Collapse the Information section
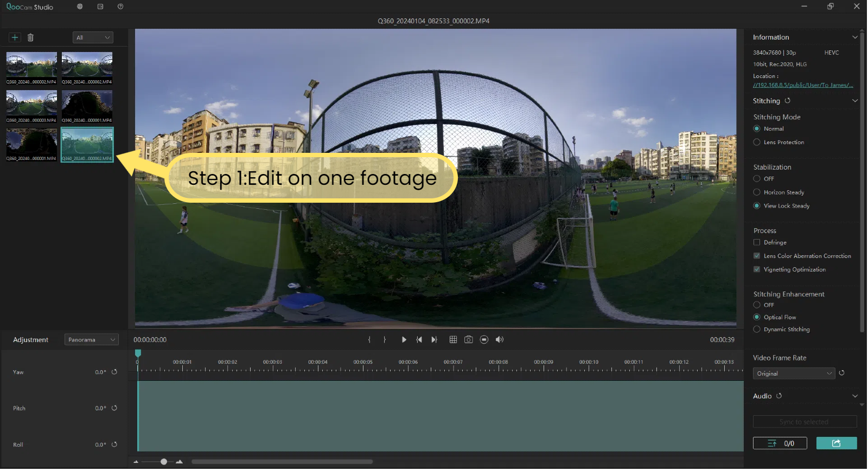868x471 pixels. point(854,37)
